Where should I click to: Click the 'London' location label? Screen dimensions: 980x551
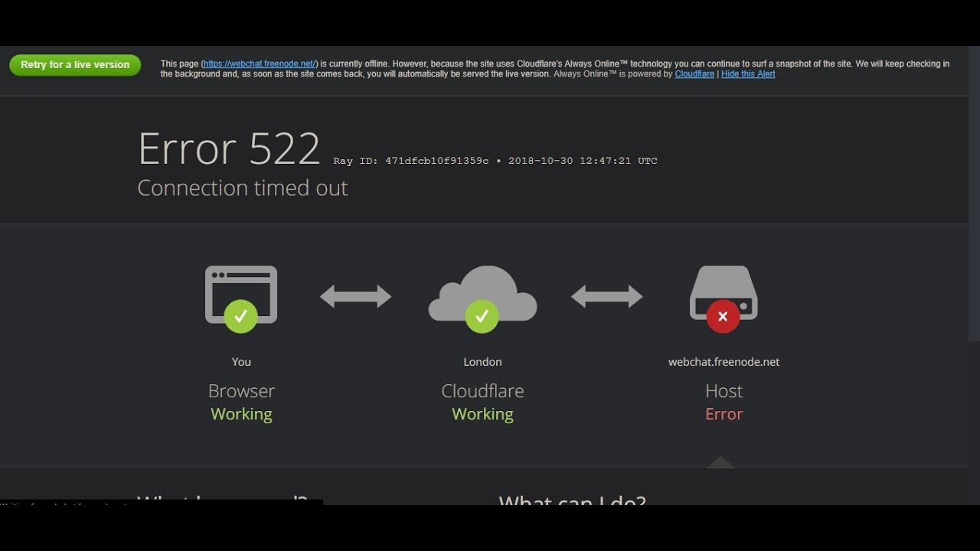click(482, 362)
